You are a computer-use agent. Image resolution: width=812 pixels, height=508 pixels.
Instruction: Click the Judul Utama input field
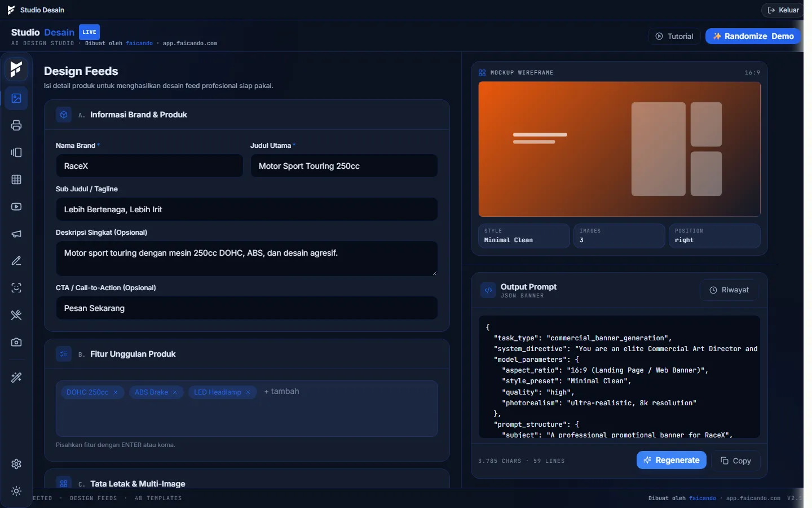pos(344,166)
